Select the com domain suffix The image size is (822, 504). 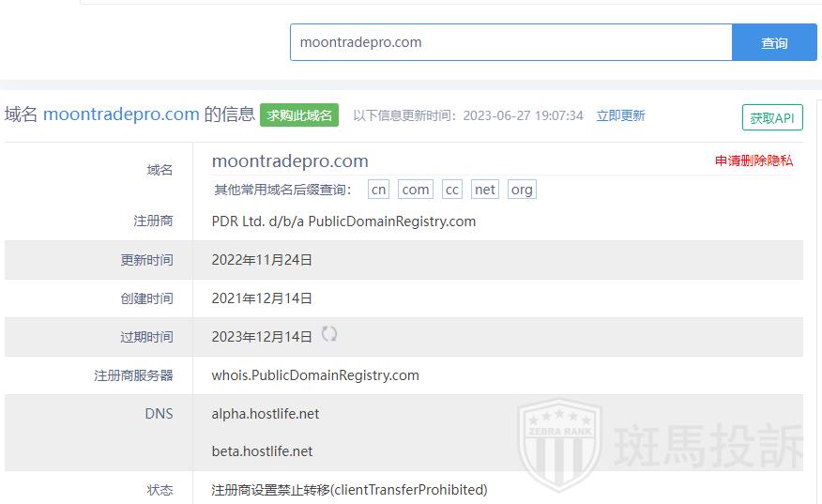pyautogui.click(x=415, y=190)
